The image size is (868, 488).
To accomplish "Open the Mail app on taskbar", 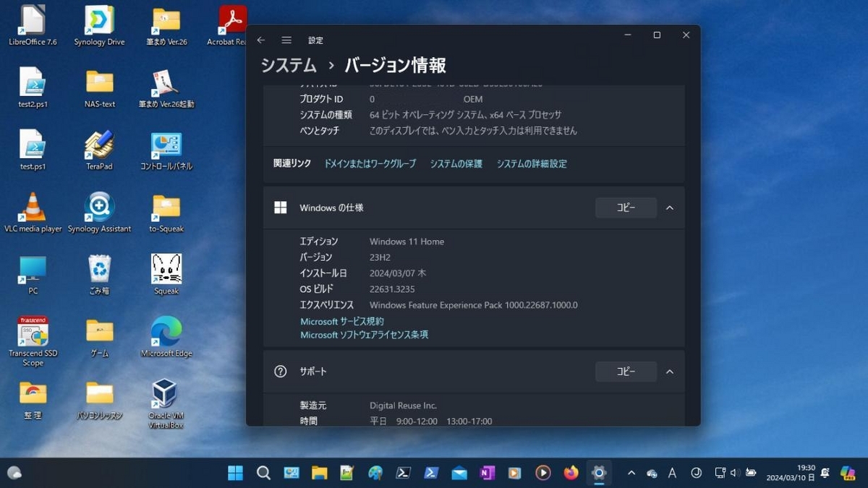I will click(459, 473).
